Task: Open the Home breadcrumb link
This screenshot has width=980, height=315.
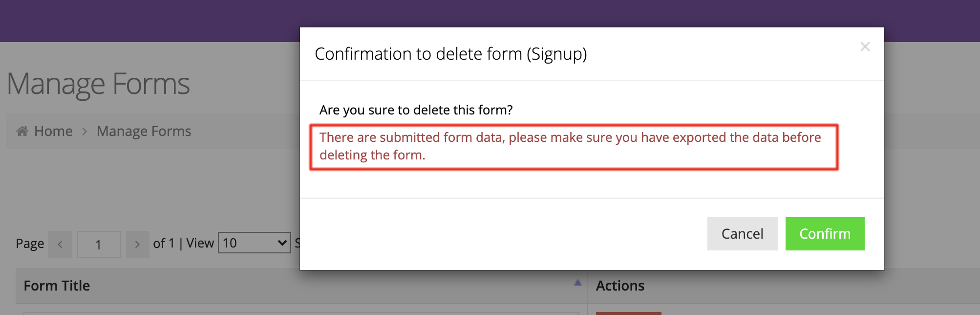Action: 53,131
